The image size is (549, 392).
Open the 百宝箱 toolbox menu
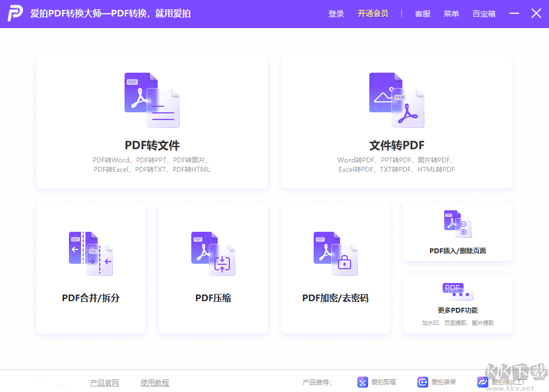[483, 14]
